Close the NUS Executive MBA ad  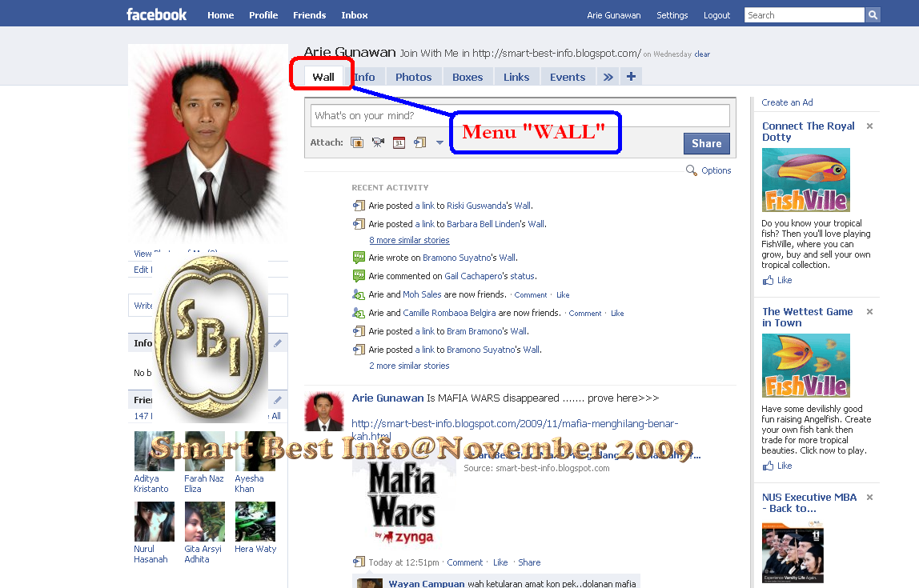(869, 498)
